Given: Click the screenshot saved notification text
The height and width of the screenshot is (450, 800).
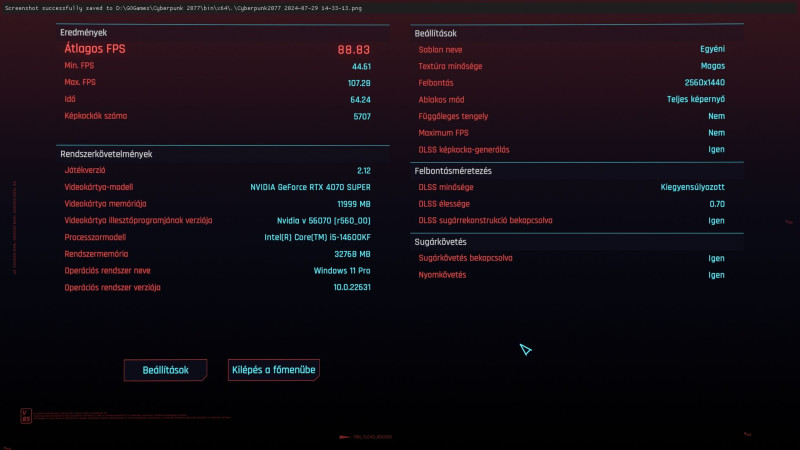Looking at the screenshot, I should click(x=183, y=8).
